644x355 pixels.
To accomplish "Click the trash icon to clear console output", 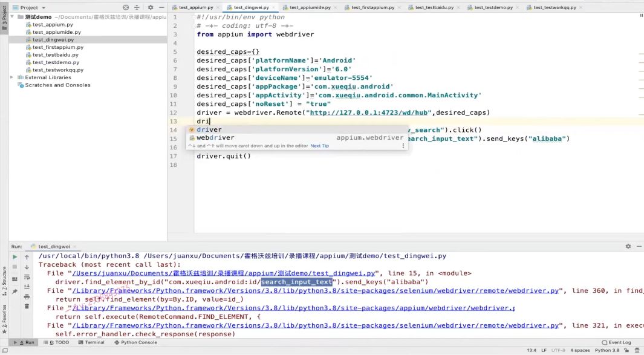I will click(x=27, y=306).
